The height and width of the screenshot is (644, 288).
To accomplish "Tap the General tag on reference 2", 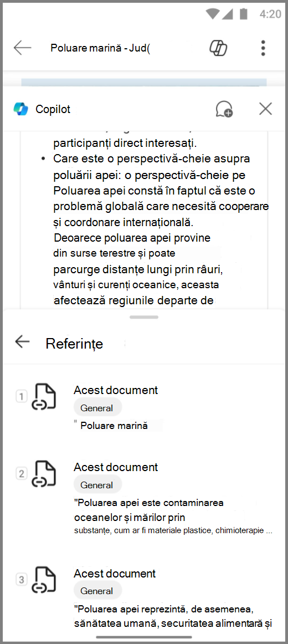I will click(97, 485).
